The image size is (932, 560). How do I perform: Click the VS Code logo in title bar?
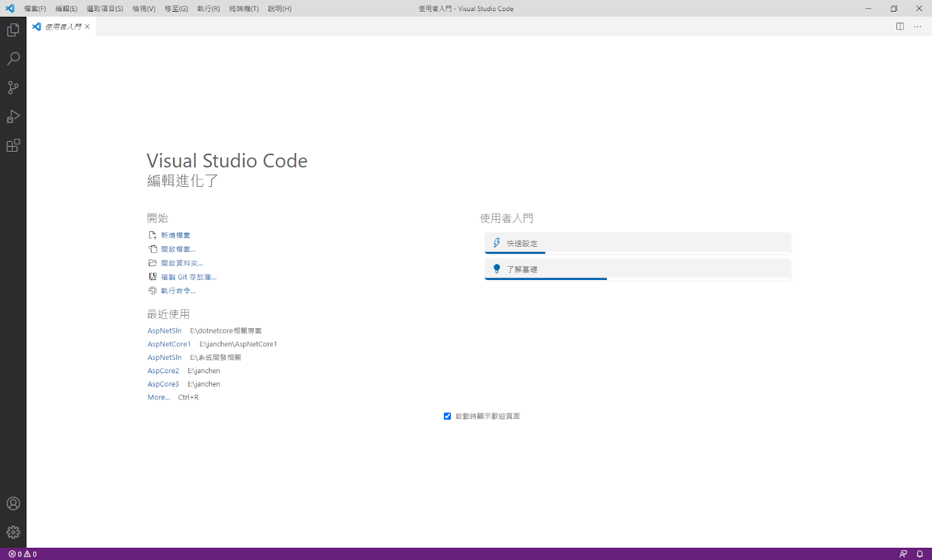point(10,8)
